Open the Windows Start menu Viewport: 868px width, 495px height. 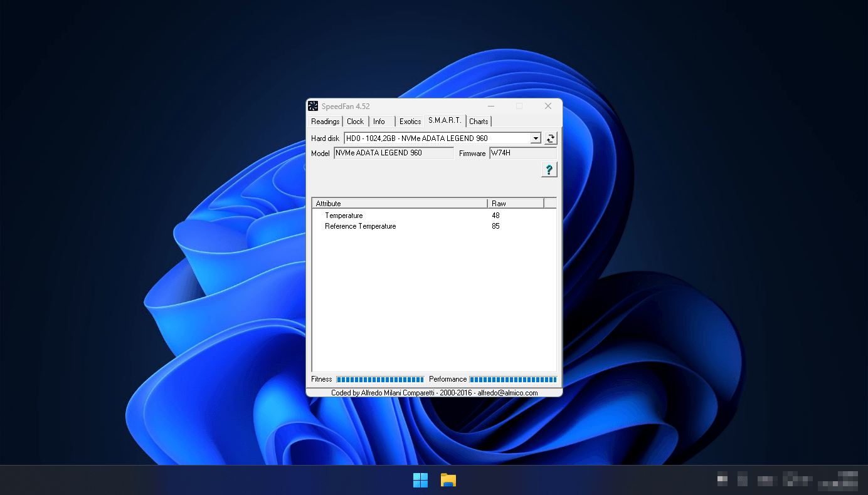420,480
